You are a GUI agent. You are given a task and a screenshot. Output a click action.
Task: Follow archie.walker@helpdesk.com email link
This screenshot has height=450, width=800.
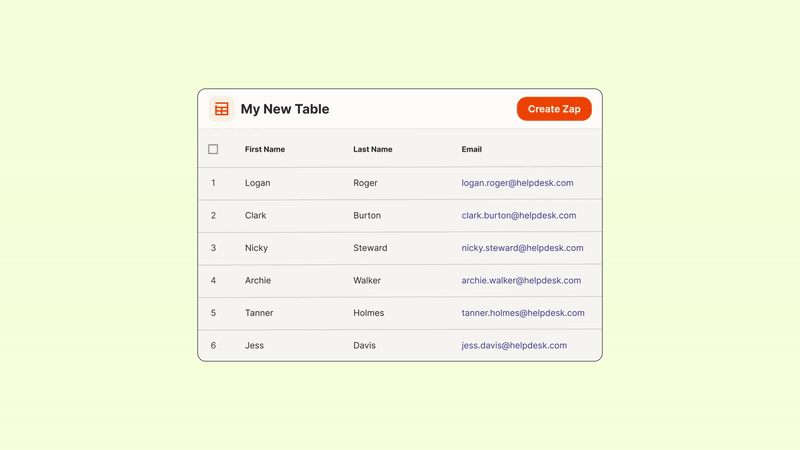tap(521, 280)
